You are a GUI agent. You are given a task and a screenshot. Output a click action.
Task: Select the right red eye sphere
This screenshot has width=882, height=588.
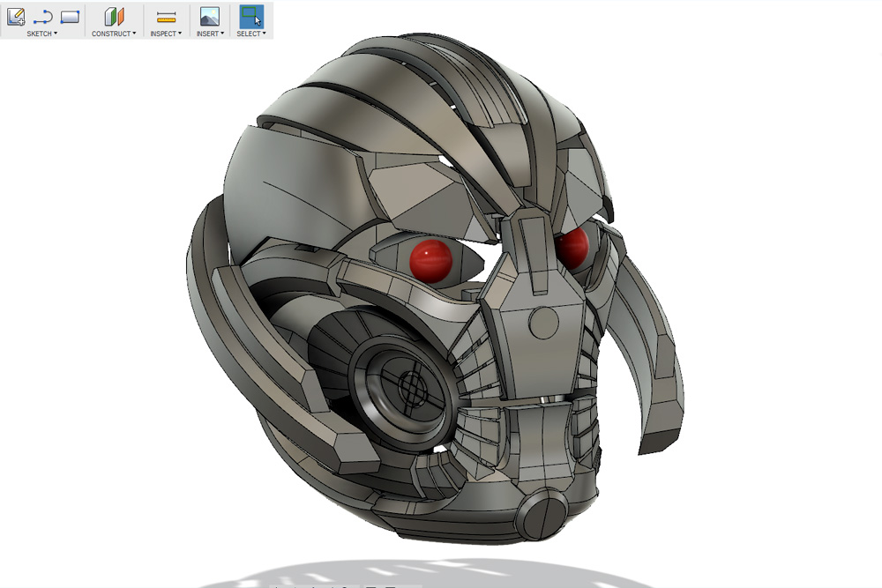point(572,245)
